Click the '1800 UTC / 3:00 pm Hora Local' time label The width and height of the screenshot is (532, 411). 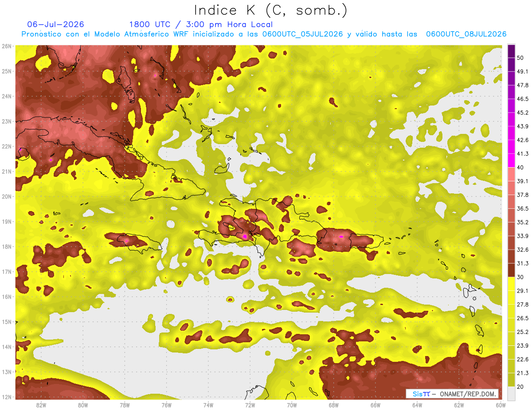click(201, 24)
